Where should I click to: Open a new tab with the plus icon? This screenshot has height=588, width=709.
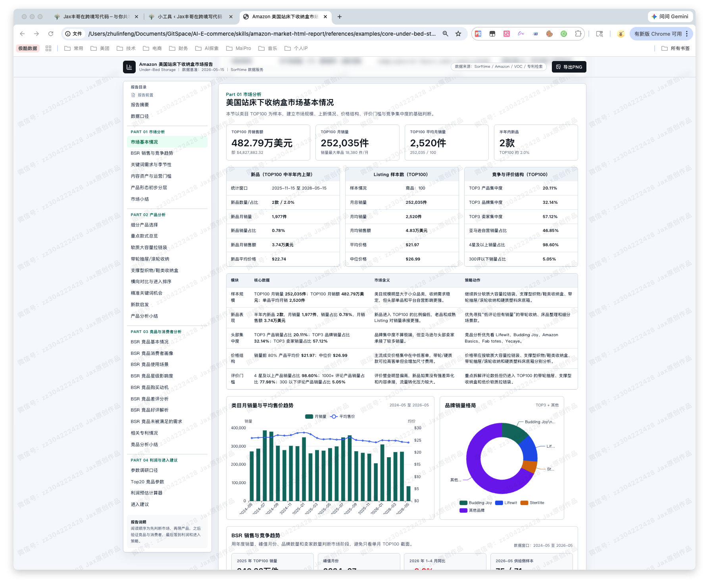(340, 17)
